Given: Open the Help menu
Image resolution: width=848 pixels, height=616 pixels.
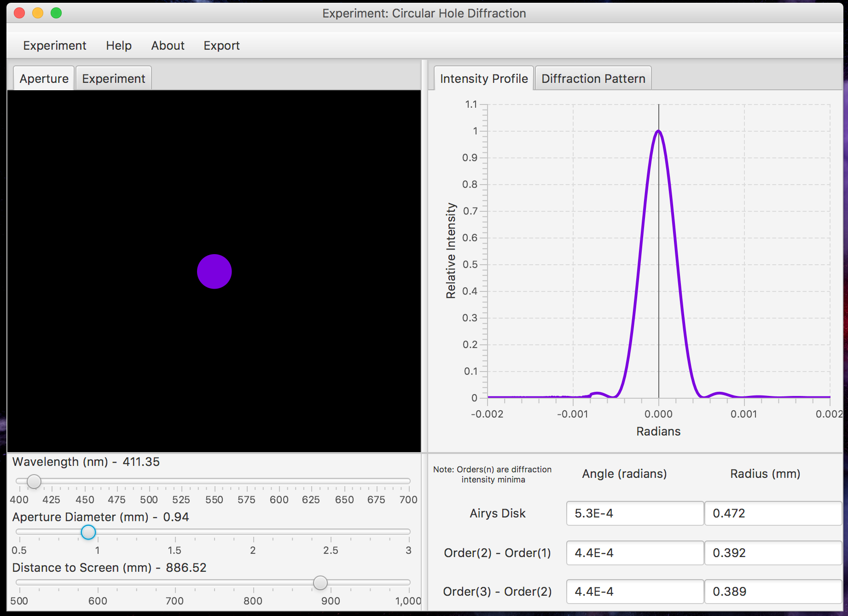Looking at the screenshot, I should pos(119,46).
